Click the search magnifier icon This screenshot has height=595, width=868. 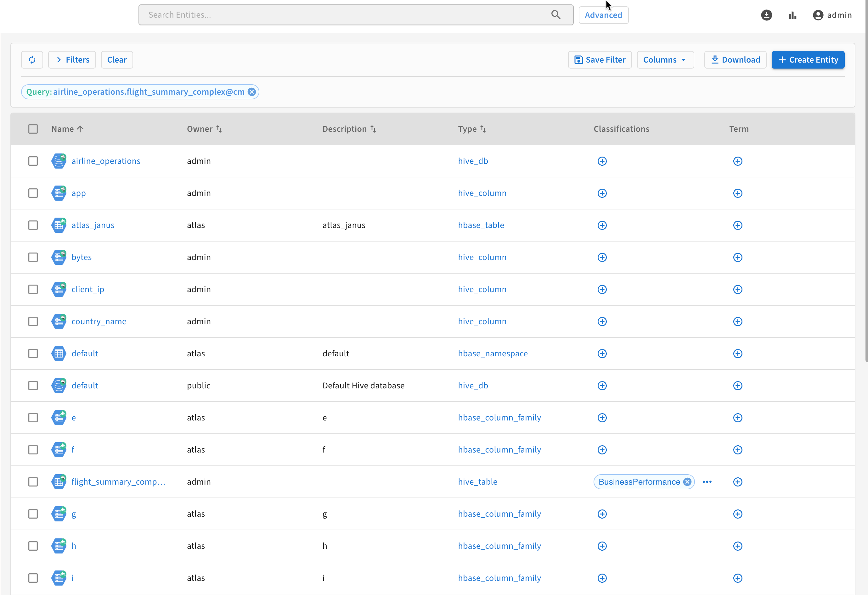tap(556, 15)
